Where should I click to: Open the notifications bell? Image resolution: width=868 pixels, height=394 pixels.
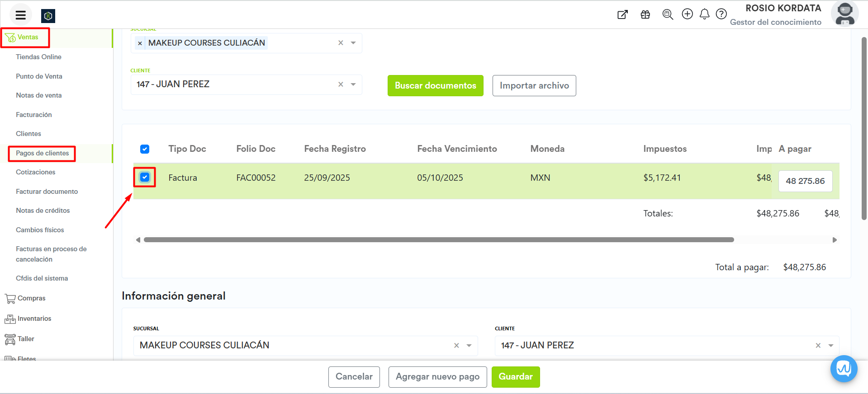click(704, 14)
